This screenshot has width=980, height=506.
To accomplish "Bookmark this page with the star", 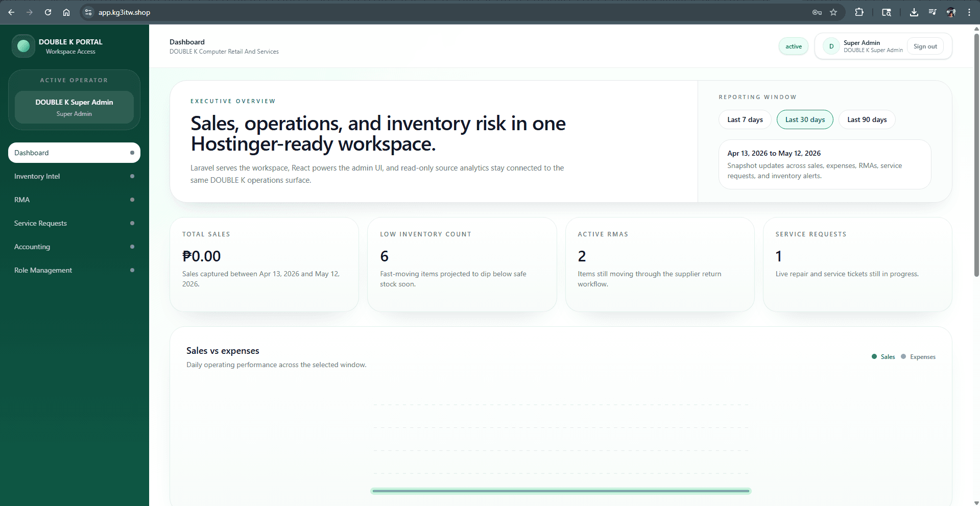I will click(833, 12).
